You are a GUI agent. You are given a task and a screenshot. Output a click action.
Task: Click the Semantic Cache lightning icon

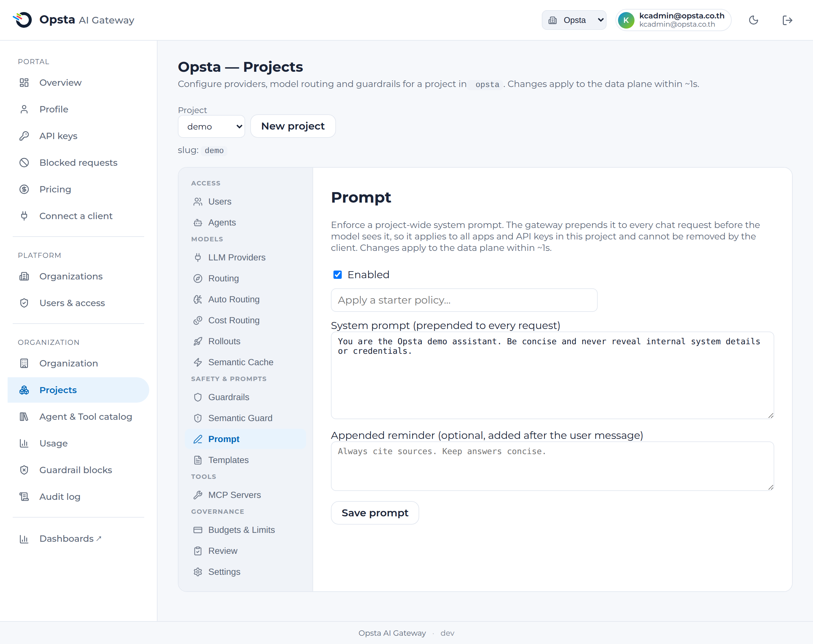(198, 362)
